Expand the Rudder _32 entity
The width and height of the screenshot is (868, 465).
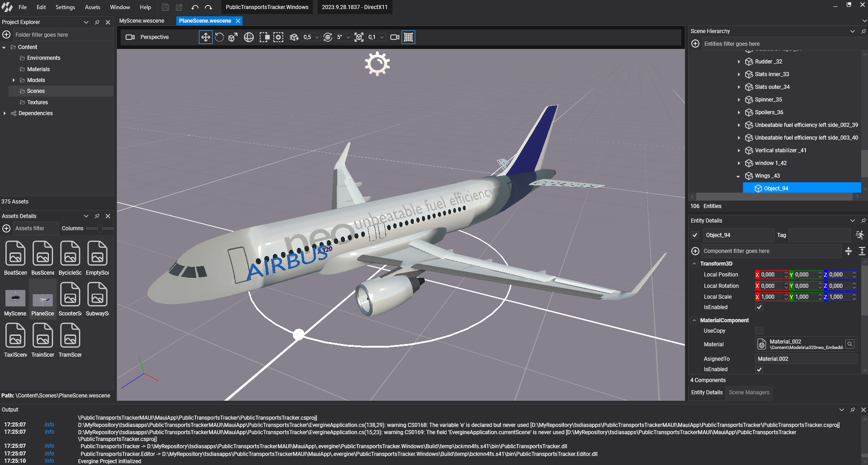(x=739, y=62)
